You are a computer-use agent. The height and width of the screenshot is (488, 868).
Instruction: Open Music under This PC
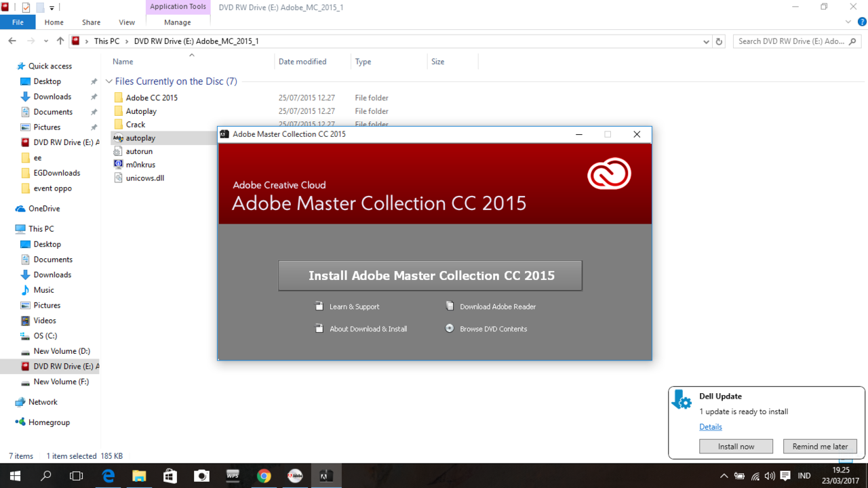coord(43,290)
